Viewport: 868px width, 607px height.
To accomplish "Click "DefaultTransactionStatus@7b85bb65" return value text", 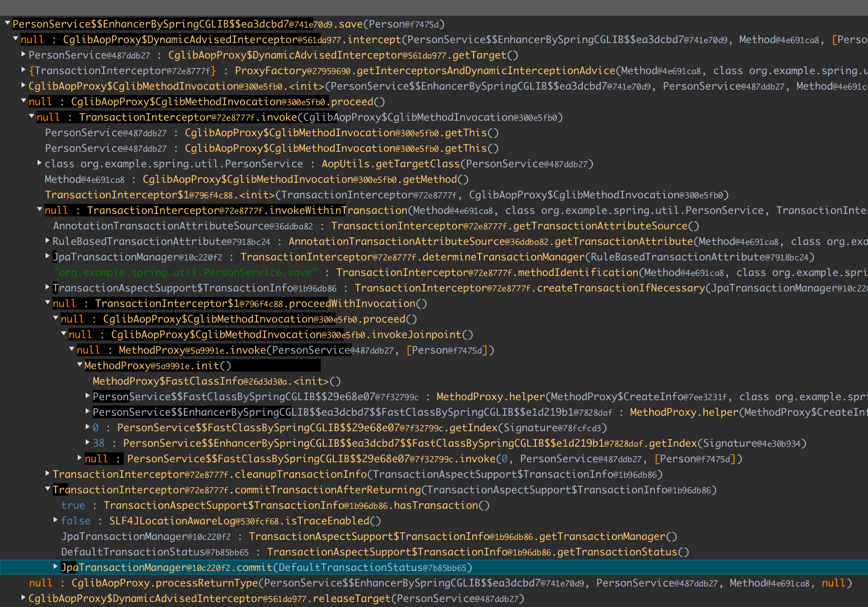I will click(155, 552).
